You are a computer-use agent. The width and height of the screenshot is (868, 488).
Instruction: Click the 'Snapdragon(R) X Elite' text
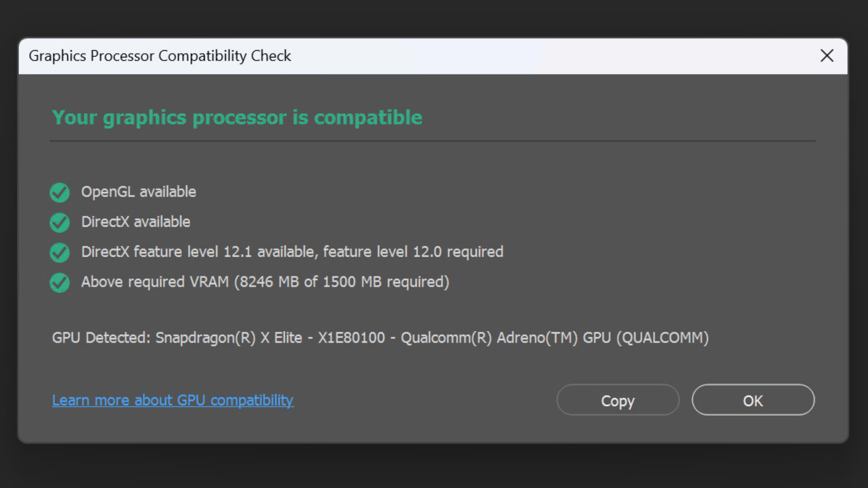point(229,338)
